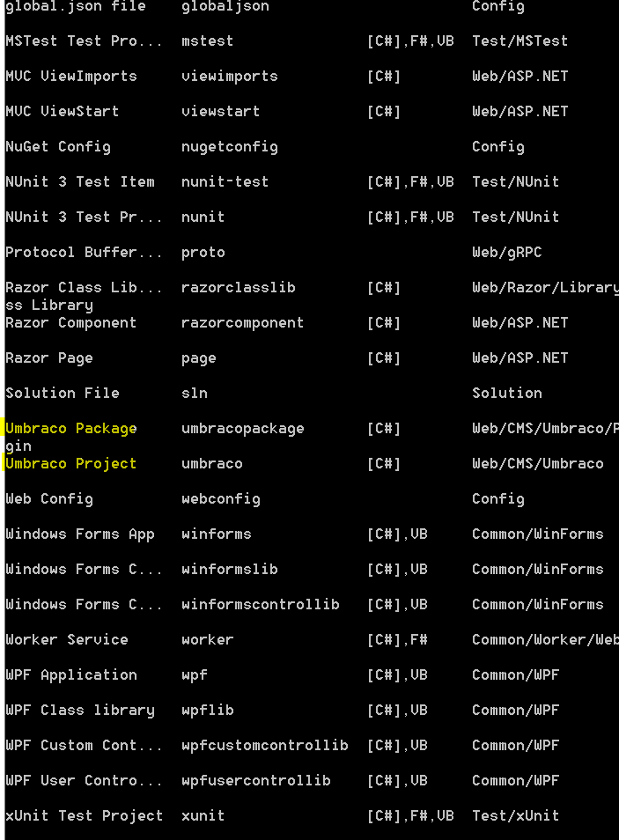Click the razorclasslib short name

coord(239,288)
